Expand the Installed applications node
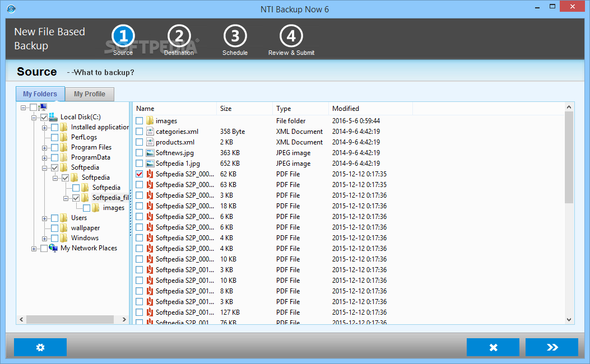 coord(44,128)
